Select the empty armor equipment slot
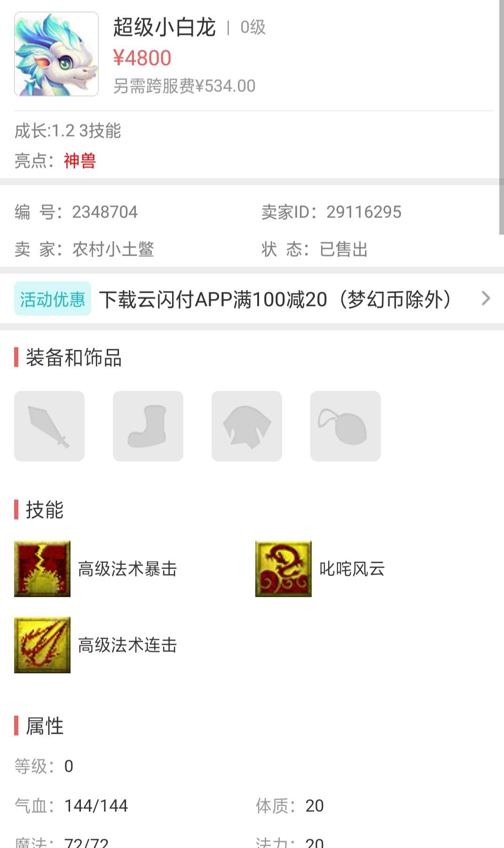 [x=247, y=426]
